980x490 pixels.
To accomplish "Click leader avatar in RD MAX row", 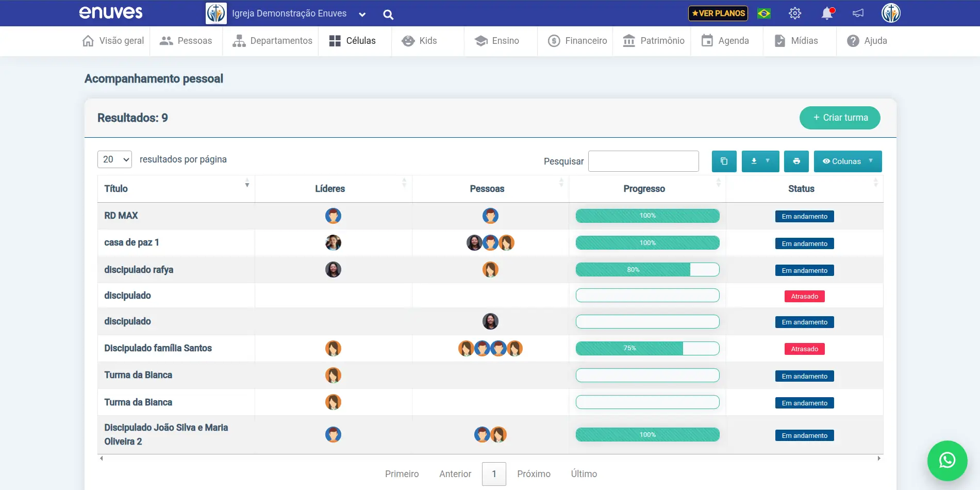I will pyautogui.click(x=333, y=216).
